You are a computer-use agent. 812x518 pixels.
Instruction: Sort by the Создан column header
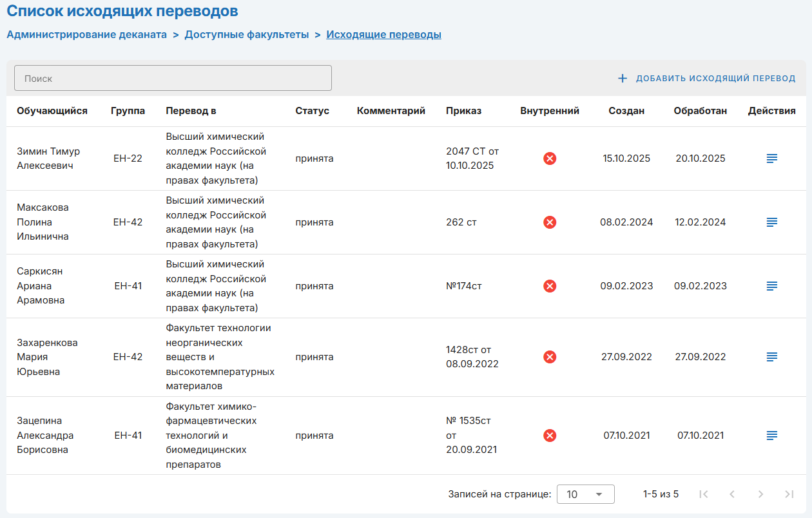coord(626,111)
